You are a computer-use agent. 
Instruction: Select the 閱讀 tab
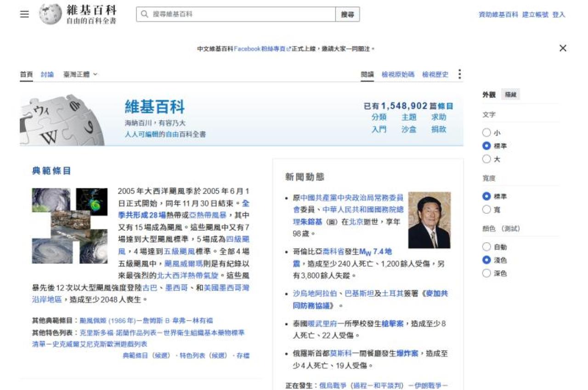pyautogui.click(x=367, y=74)
